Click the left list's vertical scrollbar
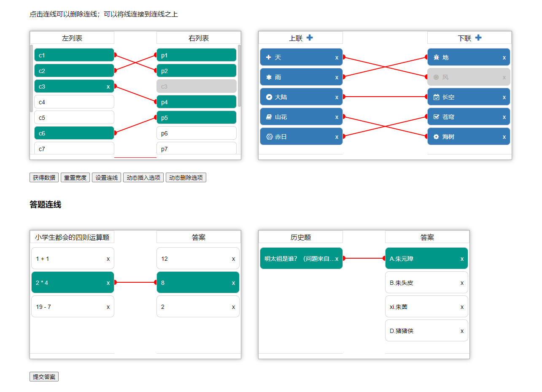 pyautogui.click(x=32, y=78)
